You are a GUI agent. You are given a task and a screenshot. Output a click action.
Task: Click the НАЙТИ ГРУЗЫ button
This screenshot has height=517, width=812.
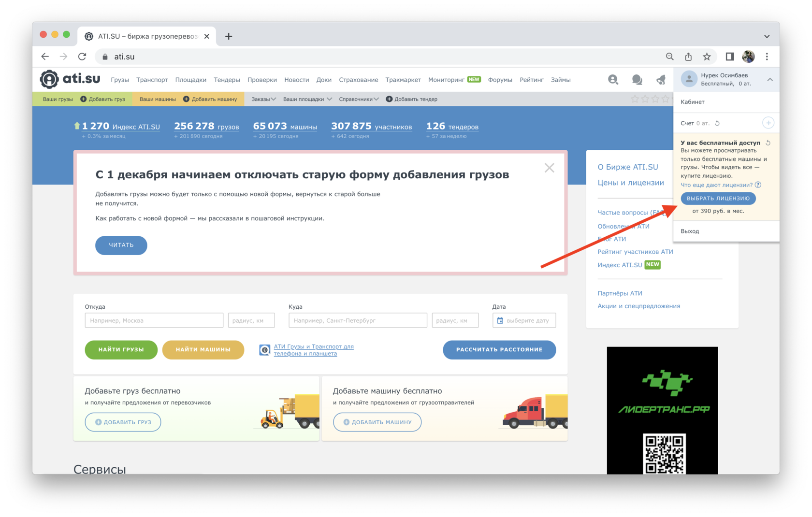pos(121,349)
